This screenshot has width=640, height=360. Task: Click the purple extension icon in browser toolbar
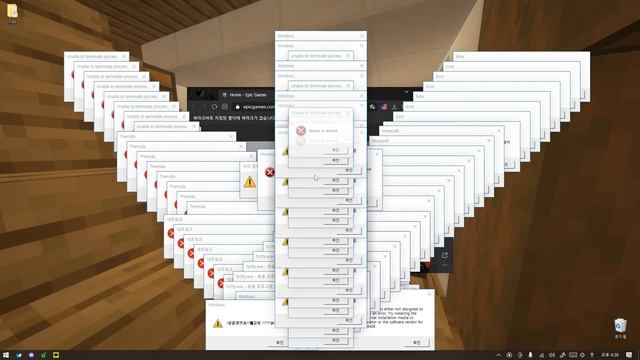(x=384, y=107)
